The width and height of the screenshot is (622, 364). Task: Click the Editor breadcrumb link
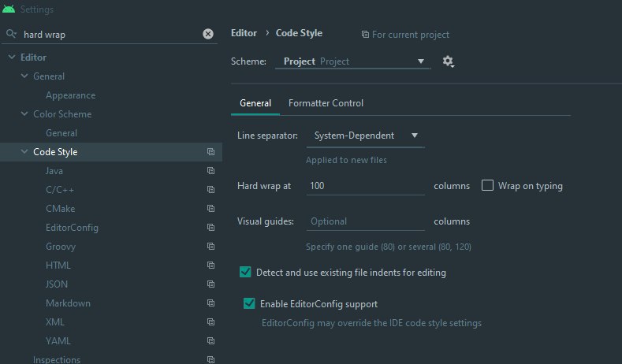point(244,33)
